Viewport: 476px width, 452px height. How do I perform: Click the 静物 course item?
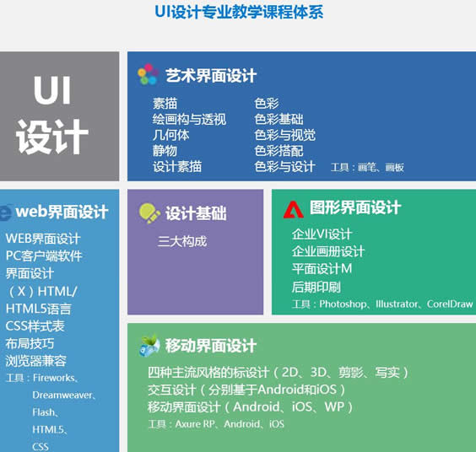[x=165, y=151]
